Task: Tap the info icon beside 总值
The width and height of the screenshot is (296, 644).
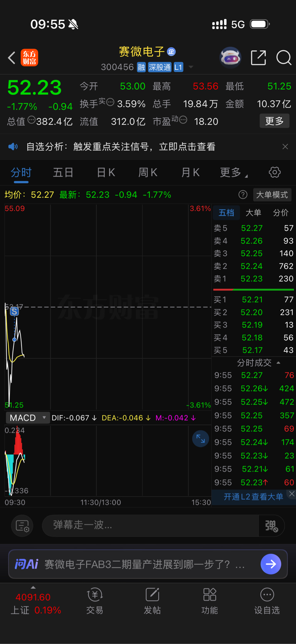Action: pos(31,120)
